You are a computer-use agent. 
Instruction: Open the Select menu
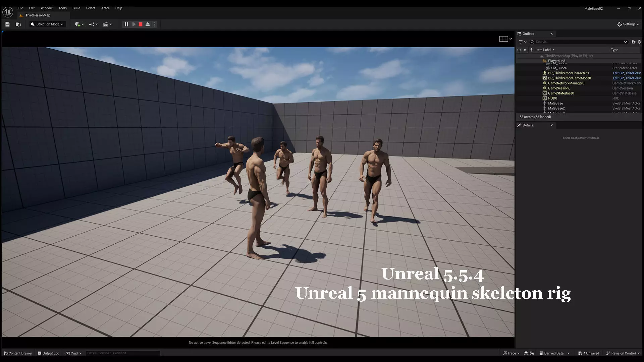(x=91, y=8)
